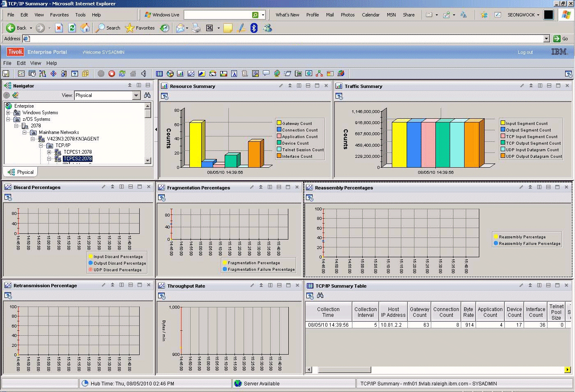Collapse the Mainframe Networks tree node

click(x=25, y=132)
